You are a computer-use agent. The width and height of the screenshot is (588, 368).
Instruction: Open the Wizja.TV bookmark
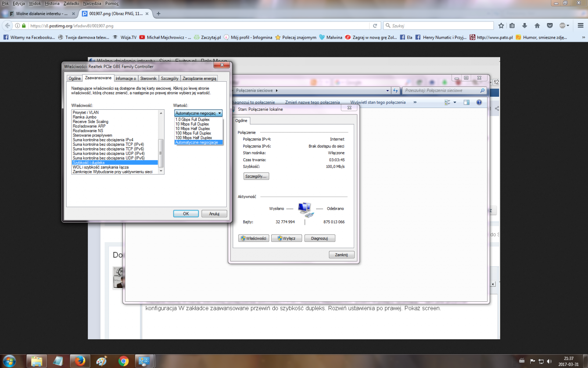click(125, 37)
